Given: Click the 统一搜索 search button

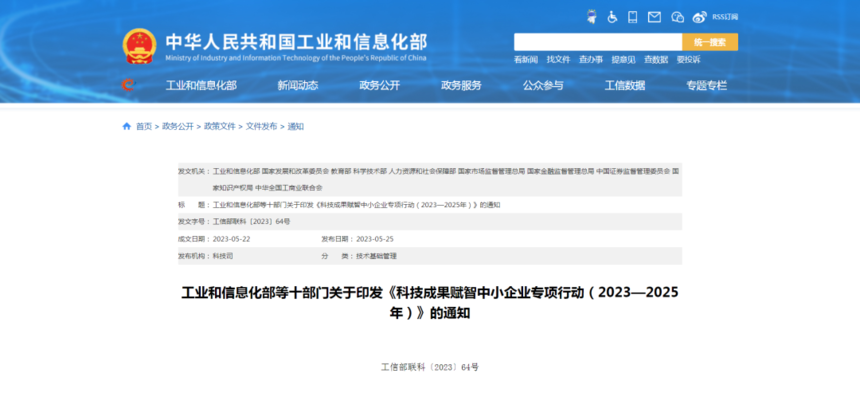Looking at the screenshot, I should pos(710,42).
